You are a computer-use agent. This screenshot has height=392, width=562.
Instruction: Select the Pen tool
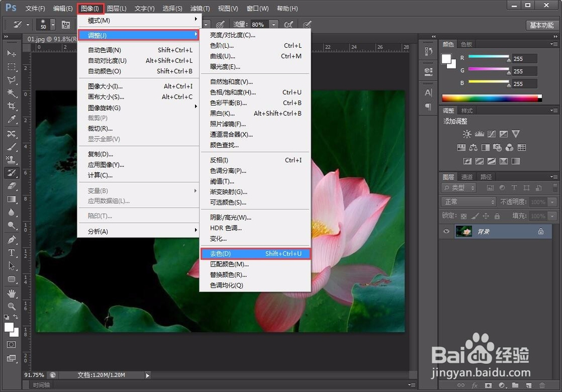click(x=12, y=240)
